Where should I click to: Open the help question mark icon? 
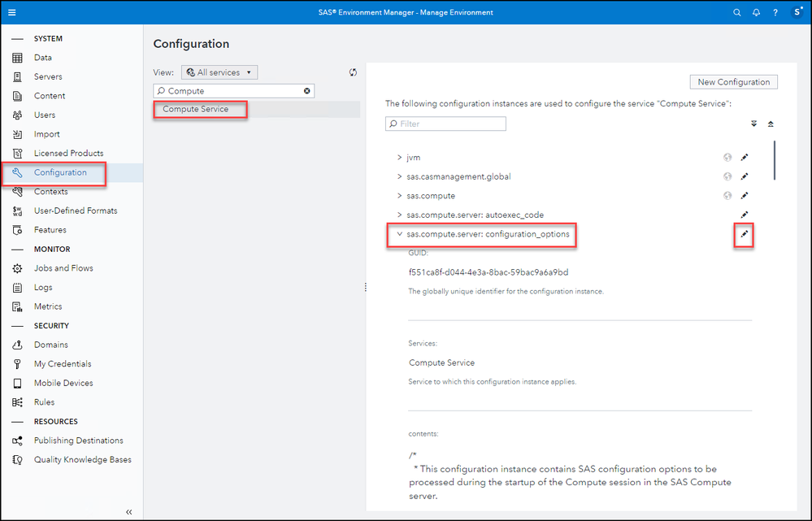[x=775, y=12]
